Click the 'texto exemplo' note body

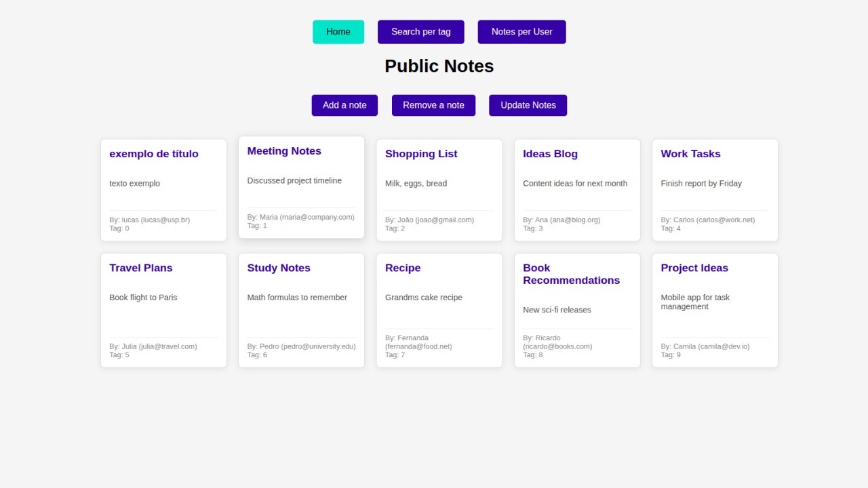(x=135, y=184)
